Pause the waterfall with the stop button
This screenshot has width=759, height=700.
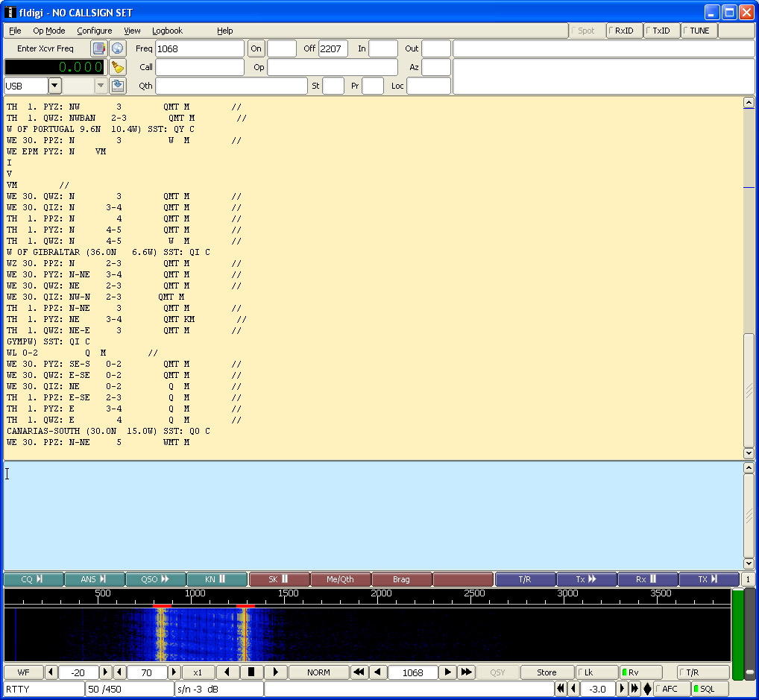251,672
